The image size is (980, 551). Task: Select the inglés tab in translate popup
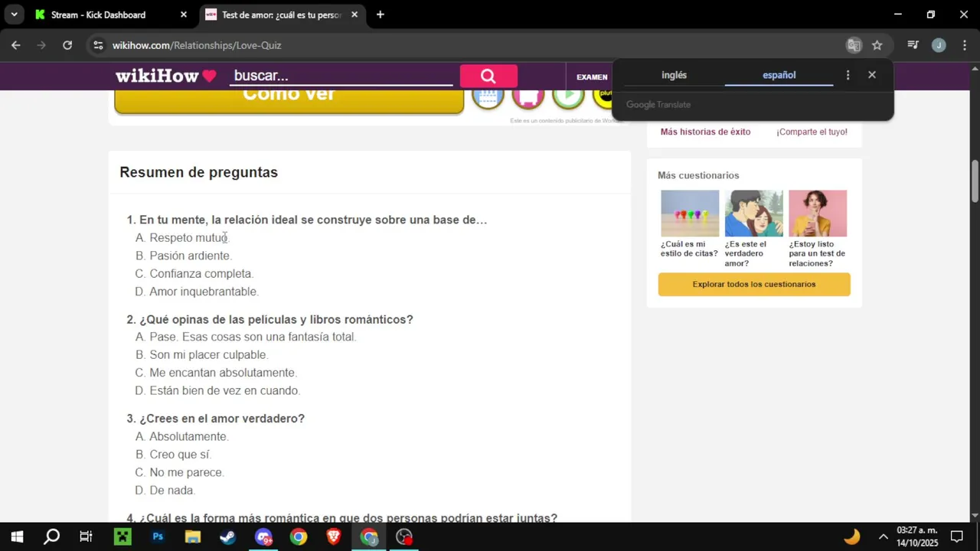[x=674, y=75]
